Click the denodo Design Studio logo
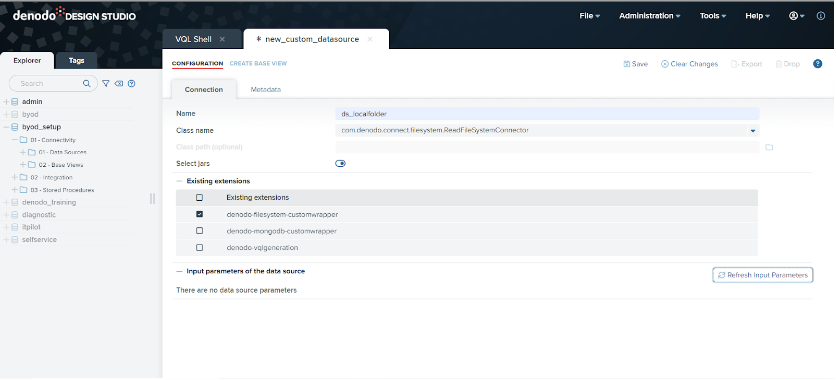 click(x=74, y=14)
